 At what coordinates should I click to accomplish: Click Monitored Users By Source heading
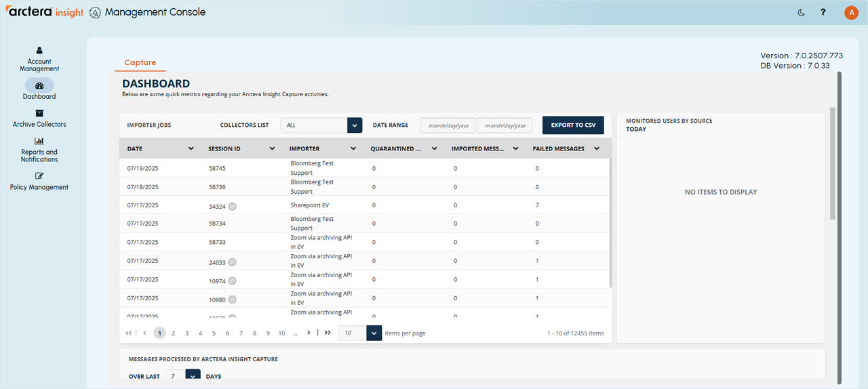point(669,121)
